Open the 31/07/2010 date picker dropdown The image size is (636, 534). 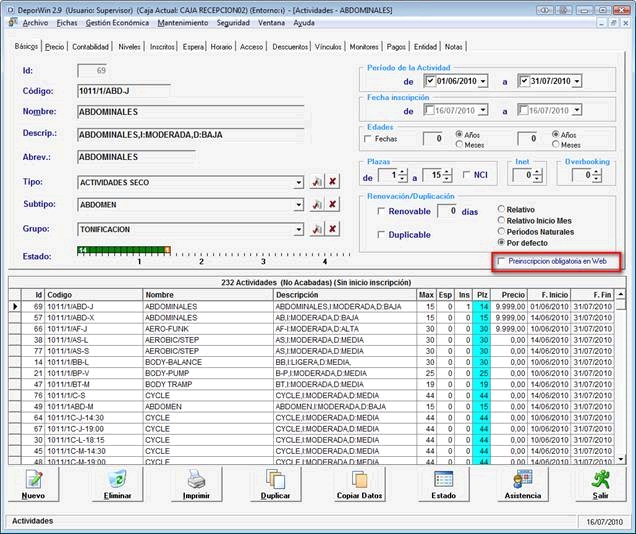point(577,81)
